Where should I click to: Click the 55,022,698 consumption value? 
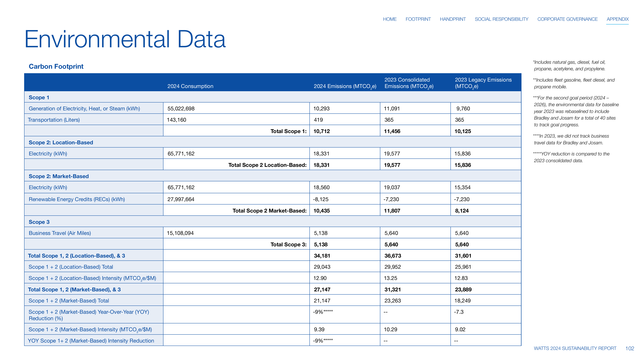tap(181, 109)
